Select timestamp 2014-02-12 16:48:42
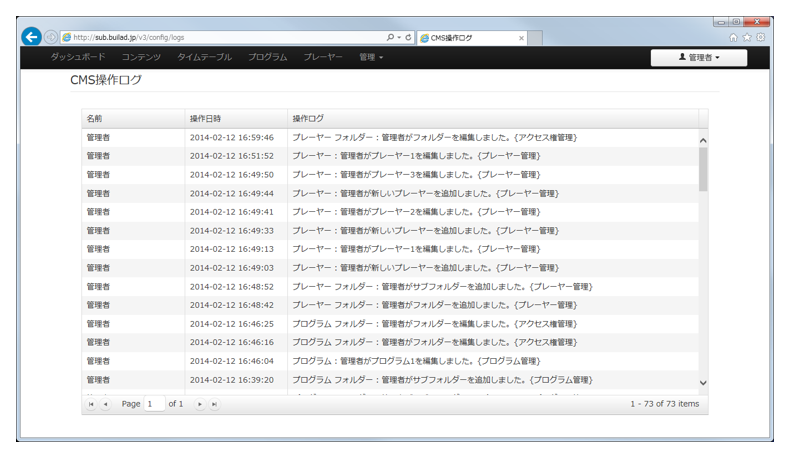Image resolution: width=791 pixels, height=455 pixels. 232,305
